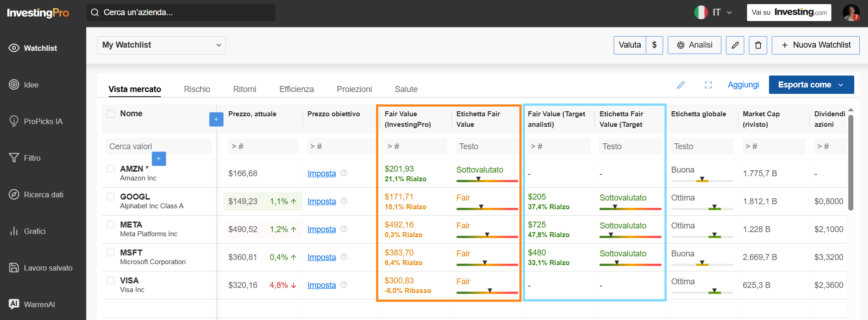The height and width of the screenshot is (320, 868).
Task: Switch to the Vista mercato tab
Action: (135, 89)
